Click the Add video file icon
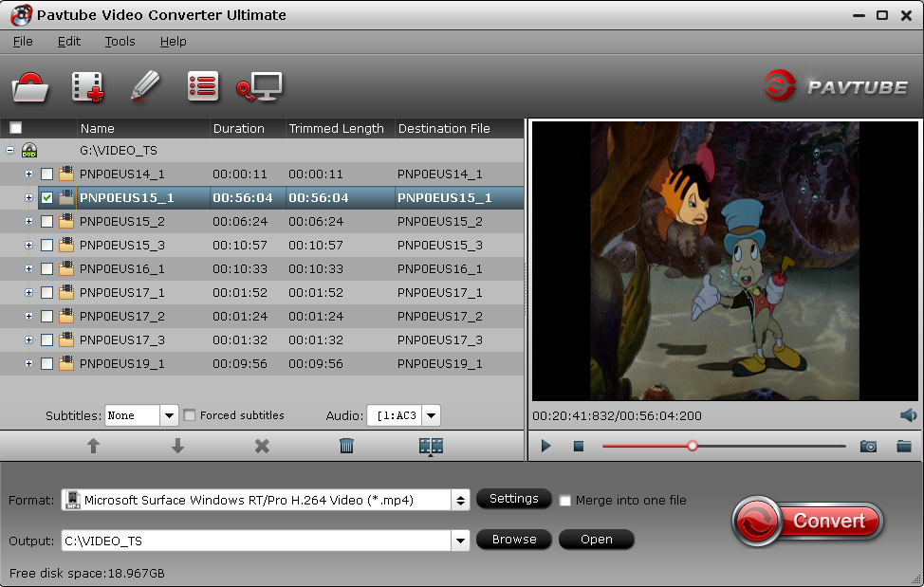This screenshot has width=924, height=587. pos(87,87)
